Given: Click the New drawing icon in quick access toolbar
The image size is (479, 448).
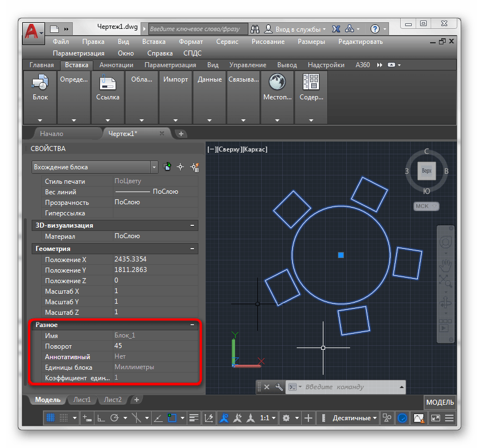Looking at the screenshot, I should coord(54,29).
